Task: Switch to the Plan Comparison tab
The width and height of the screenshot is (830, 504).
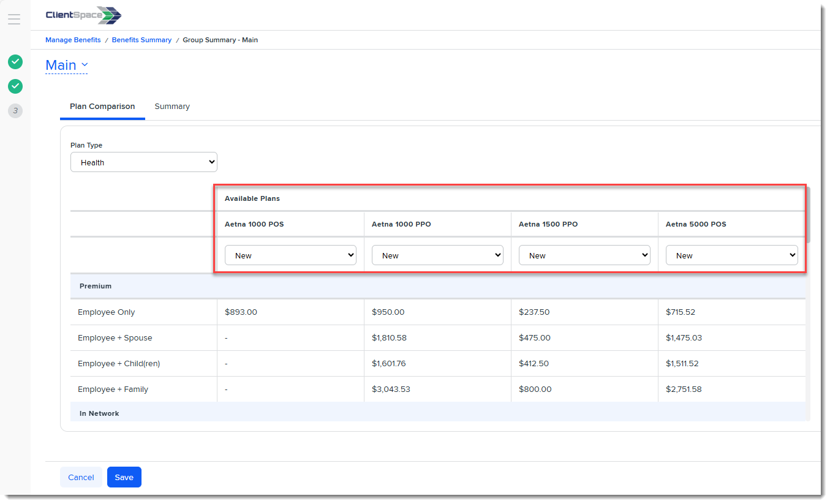Action: pos(102,107)
